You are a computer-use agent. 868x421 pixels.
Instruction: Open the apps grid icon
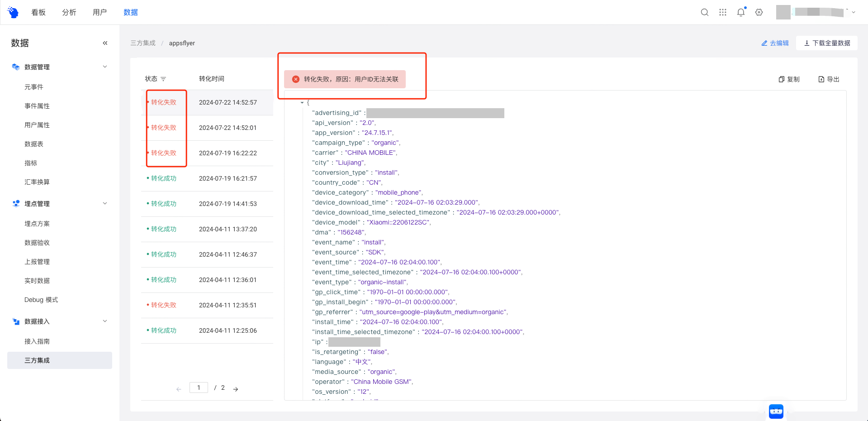[723, 12]
